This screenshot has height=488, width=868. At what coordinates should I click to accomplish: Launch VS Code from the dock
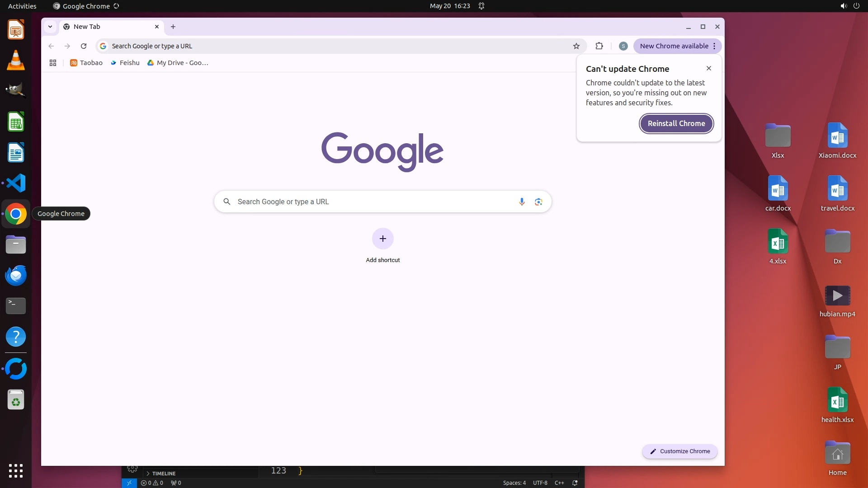pos(16,183)
